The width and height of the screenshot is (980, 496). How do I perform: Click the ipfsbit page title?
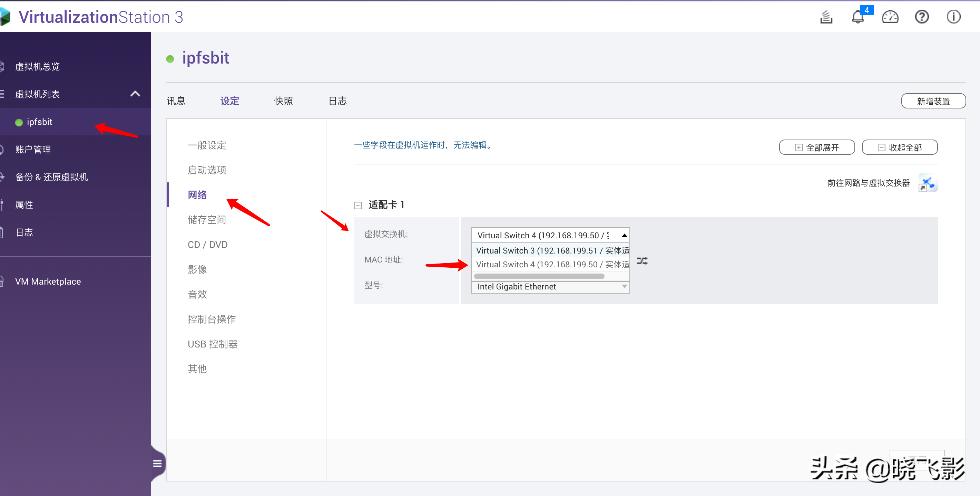click(x=205, y=58)
